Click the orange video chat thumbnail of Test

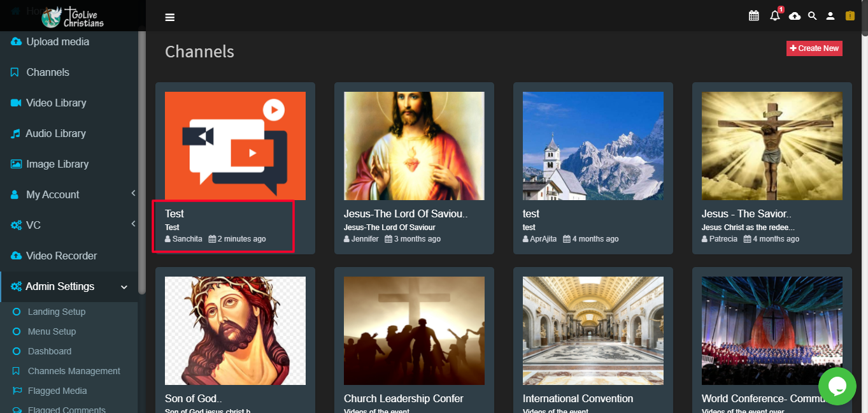click(x=235, y=146)
